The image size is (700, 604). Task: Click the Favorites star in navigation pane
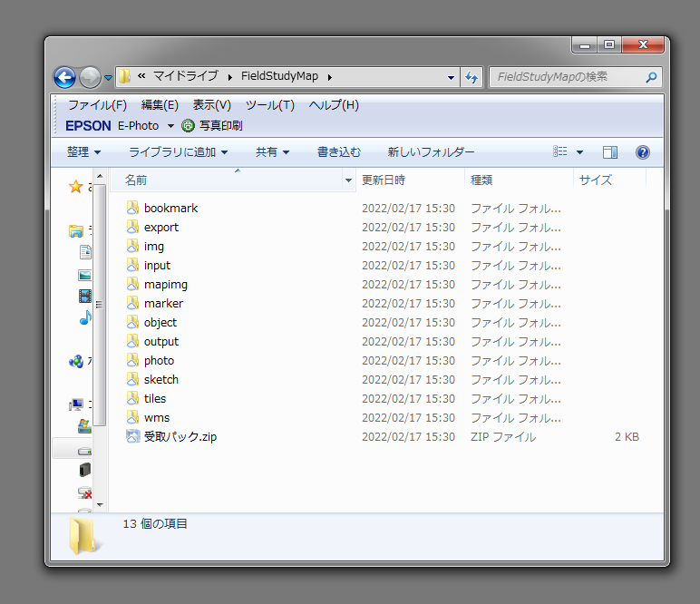click(76, 187)
